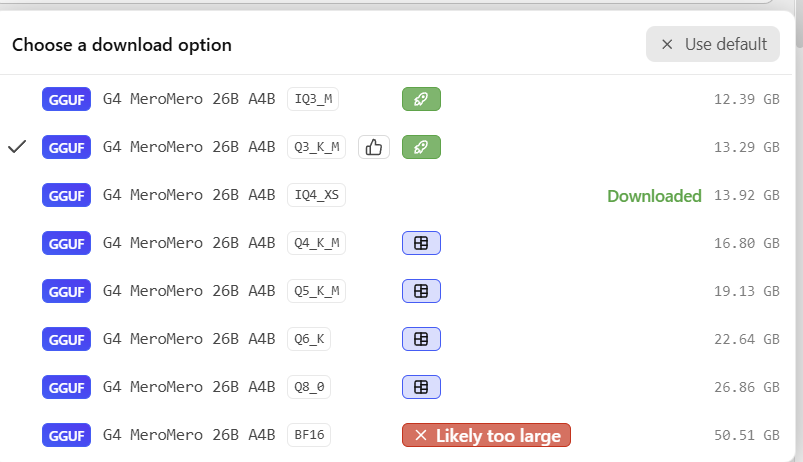Click the rocket icon on the IQ3_M row
The width and height of the screenshot is (803, 462).
click(421, 99)
